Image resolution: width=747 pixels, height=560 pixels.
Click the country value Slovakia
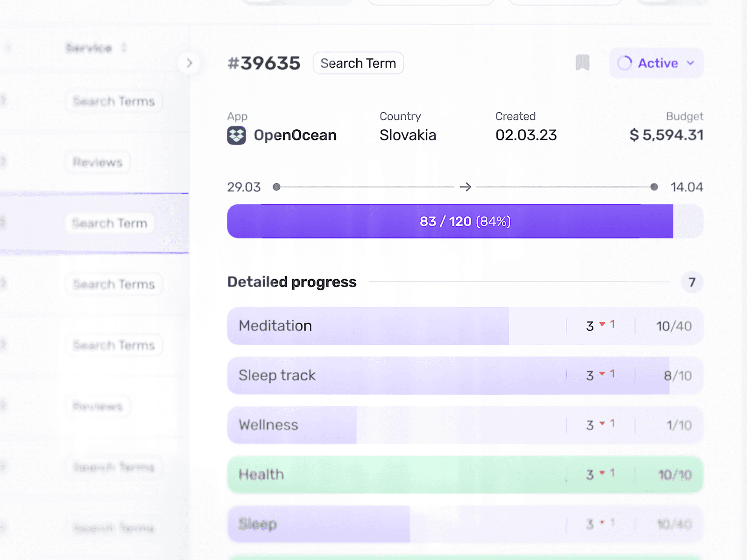point(408,135)
